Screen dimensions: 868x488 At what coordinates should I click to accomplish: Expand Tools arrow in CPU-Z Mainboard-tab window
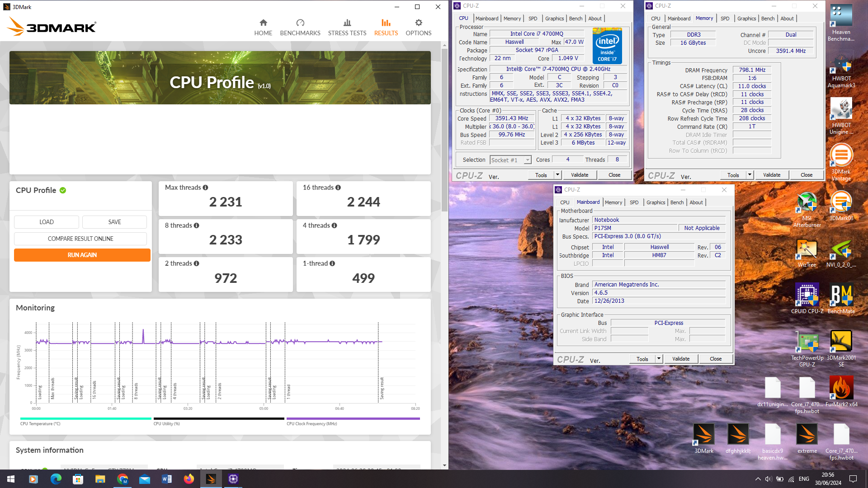[x=659, y=359]
